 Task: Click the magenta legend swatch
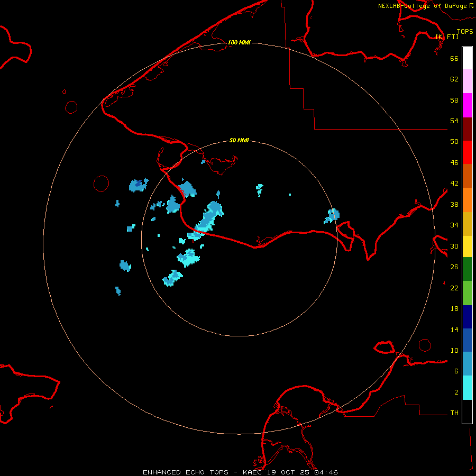(x=467, y=105)
